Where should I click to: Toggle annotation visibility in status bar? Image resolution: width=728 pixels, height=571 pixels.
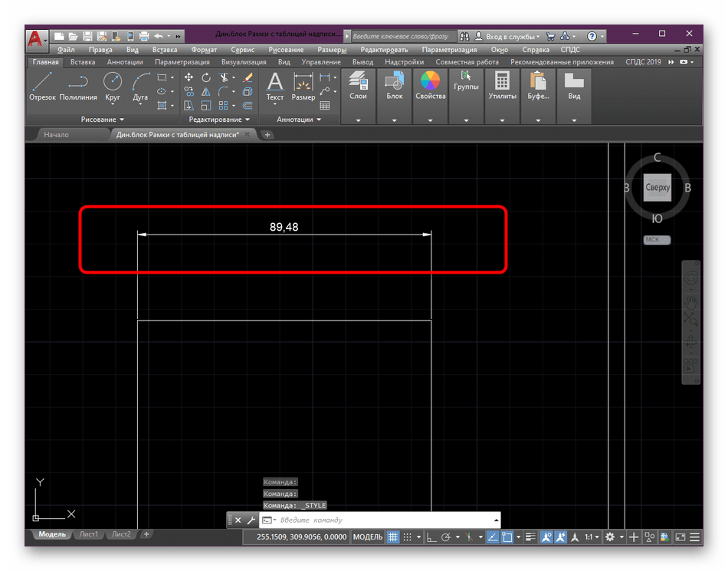(546, 537)
